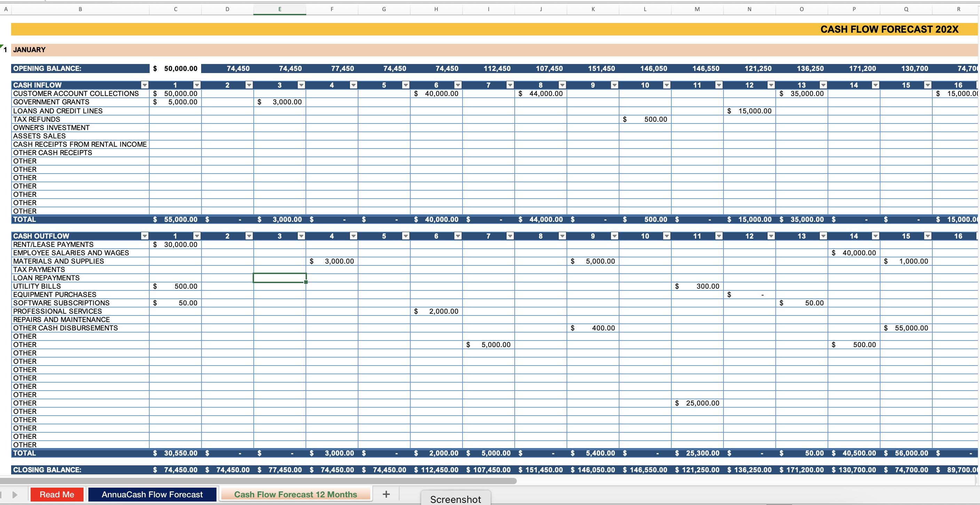Open the CASH INFLOW header filter dropdown
The height and width of the screenshot is (505, 980).
tap(144, 85)
